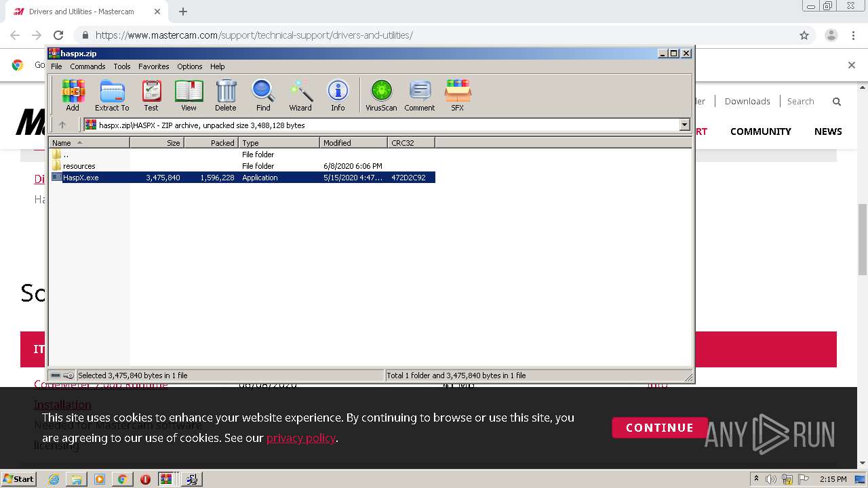Image resolution: width=868 pixels, height=488 pixels.
Task: Open Chrome three-dot menu
Action: (852, 35)
